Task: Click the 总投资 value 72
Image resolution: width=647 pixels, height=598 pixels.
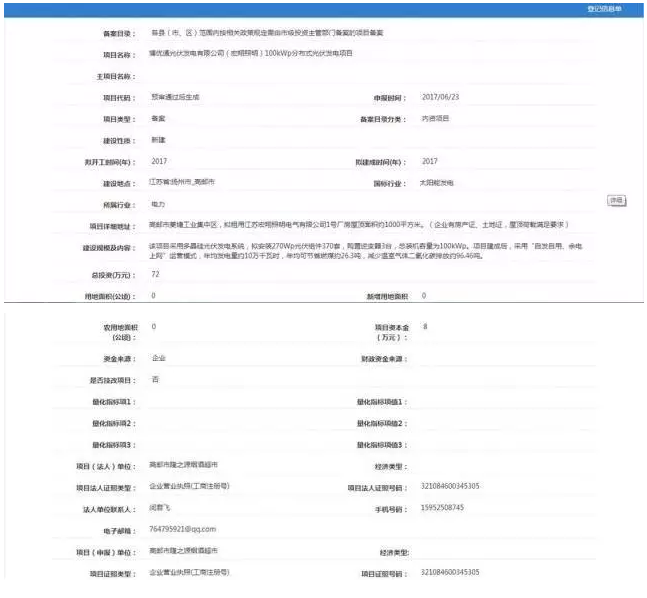Action: coord(156,273)
